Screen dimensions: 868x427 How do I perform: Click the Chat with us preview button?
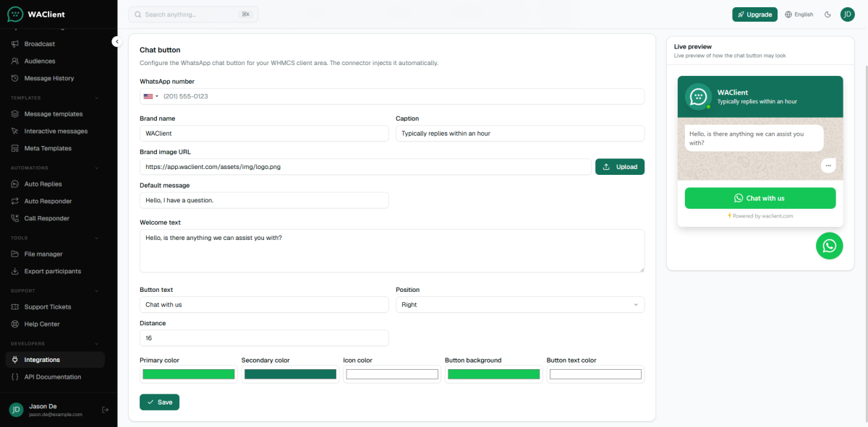760,198
